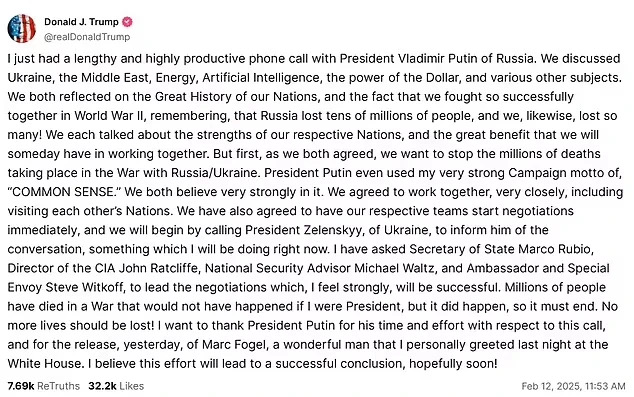
Task: Open the Feb 12, 2025 timestamp
Action: [573, 386]
